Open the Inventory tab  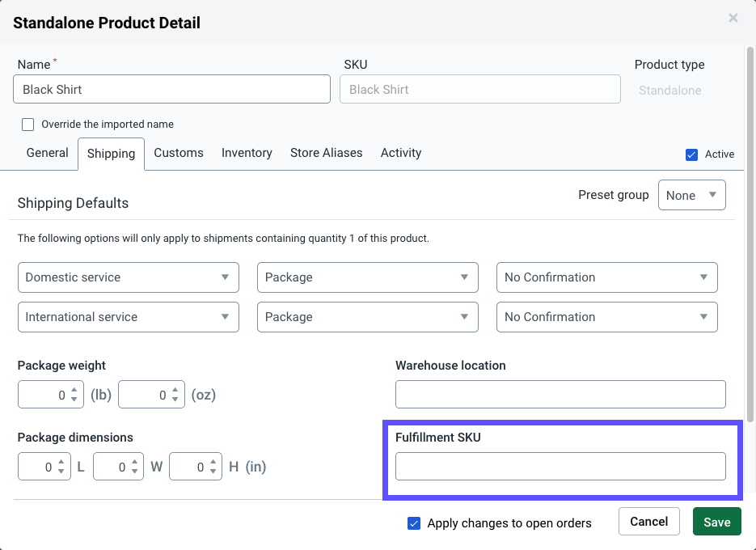pos(246,153)
